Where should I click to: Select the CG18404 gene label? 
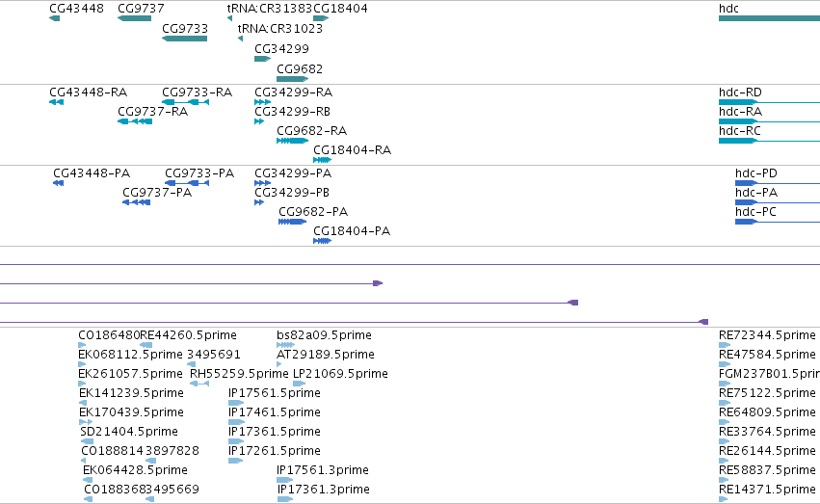coord(340,9)
